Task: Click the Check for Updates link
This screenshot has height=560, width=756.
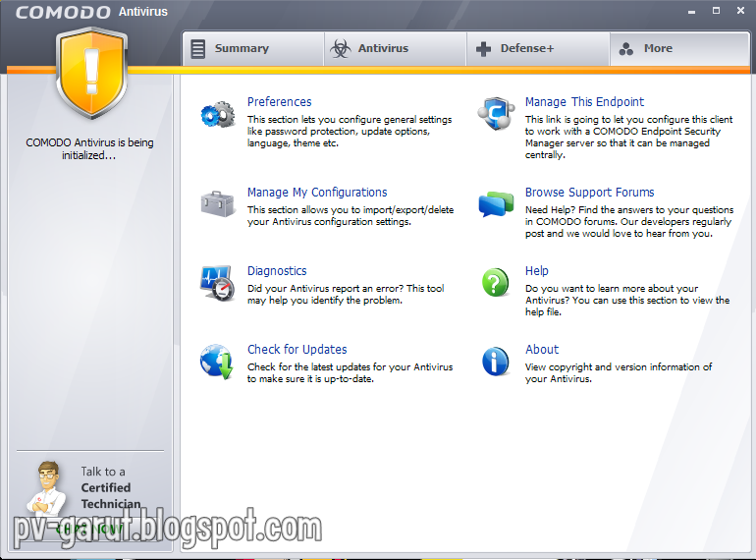Action: (x=297, y=349)
